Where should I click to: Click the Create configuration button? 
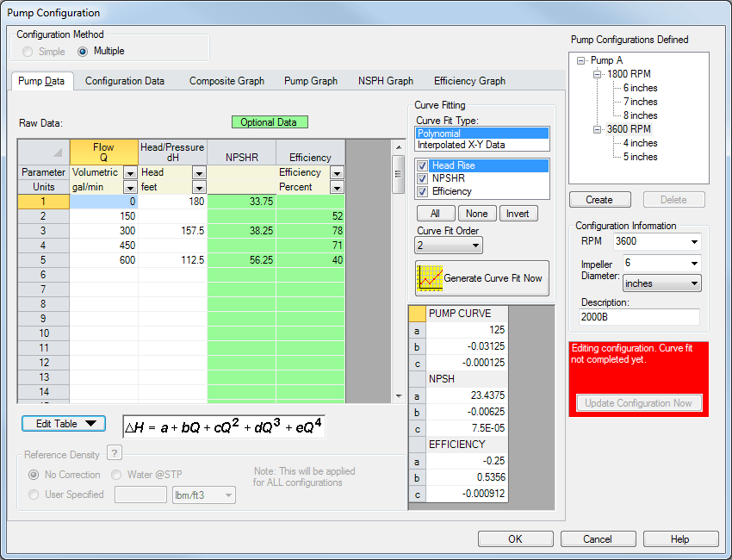599,200
